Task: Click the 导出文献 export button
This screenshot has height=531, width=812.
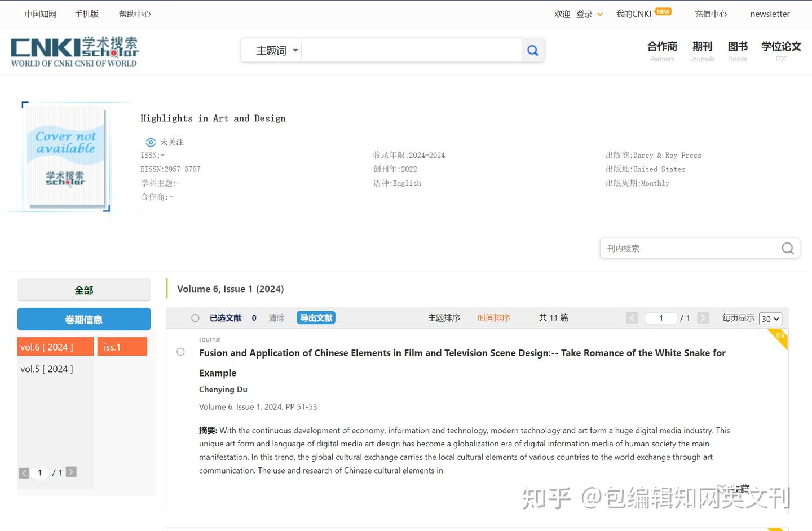Action: 316,317
